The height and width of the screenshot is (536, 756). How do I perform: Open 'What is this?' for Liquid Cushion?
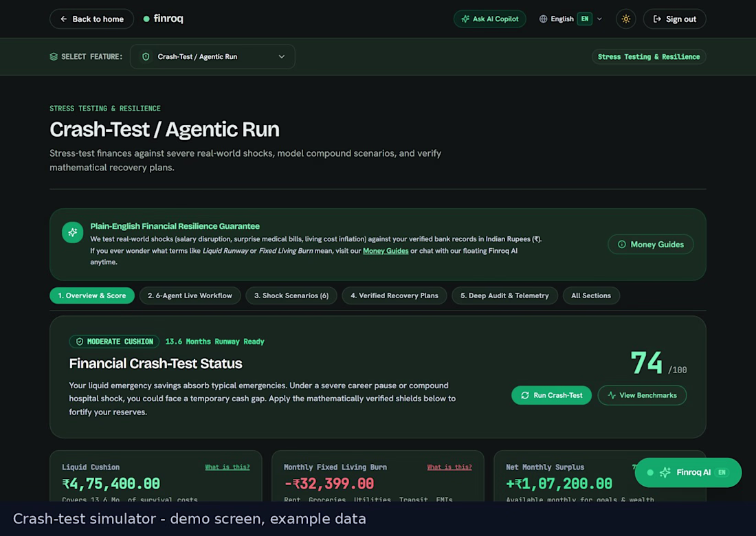(227, 467)
